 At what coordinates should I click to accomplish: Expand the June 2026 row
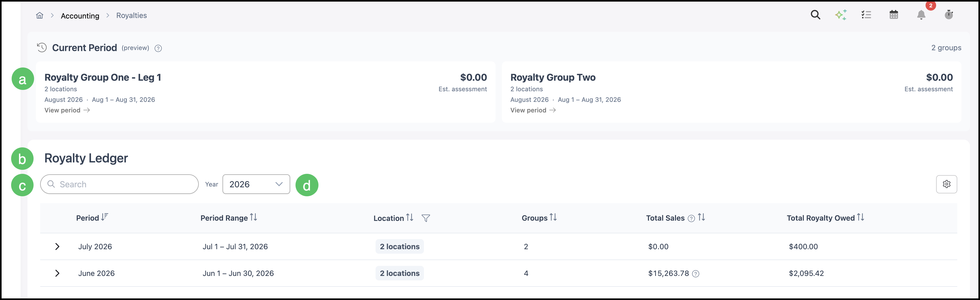(x=57, y=273)
